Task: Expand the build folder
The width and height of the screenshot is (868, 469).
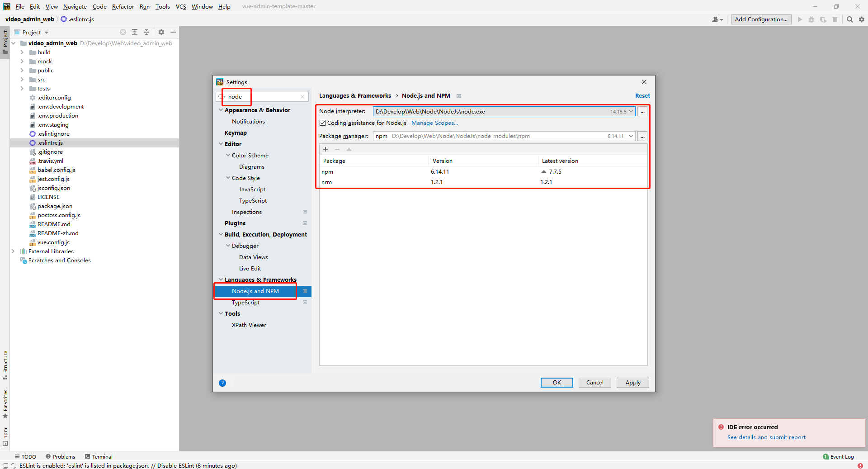Action: (22, 52)
